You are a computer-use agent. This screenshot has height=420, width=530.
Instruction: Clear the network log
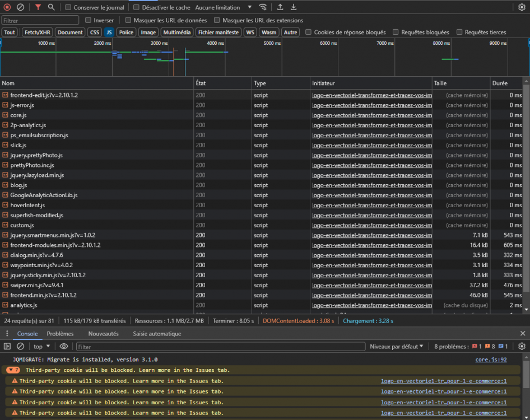[x=20, y=7]
